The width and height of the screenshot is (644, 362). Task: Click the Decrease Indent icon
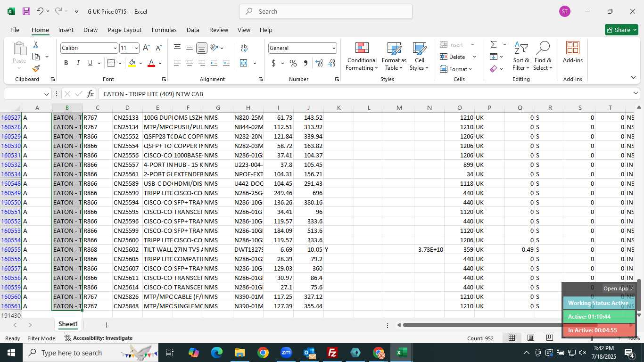[x=214, y=63]
